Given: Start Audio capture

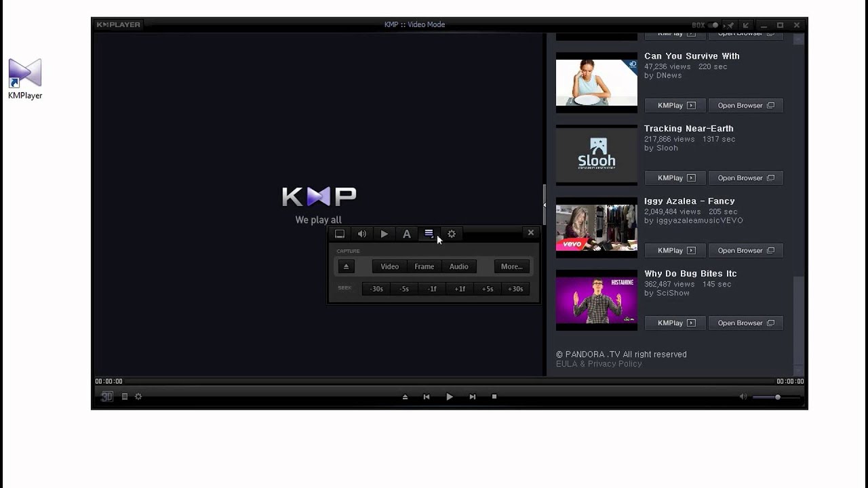Looking at the screenshot, I should point(459,266).
